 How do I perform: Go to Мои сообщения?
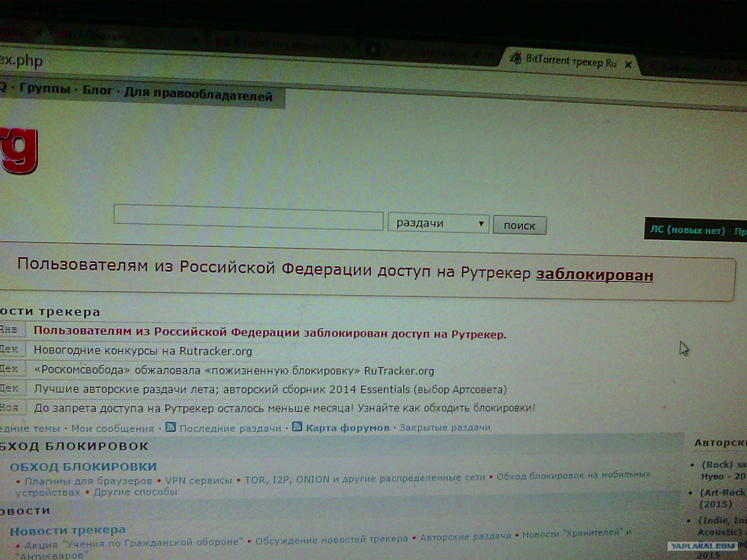tap(113, 428)
